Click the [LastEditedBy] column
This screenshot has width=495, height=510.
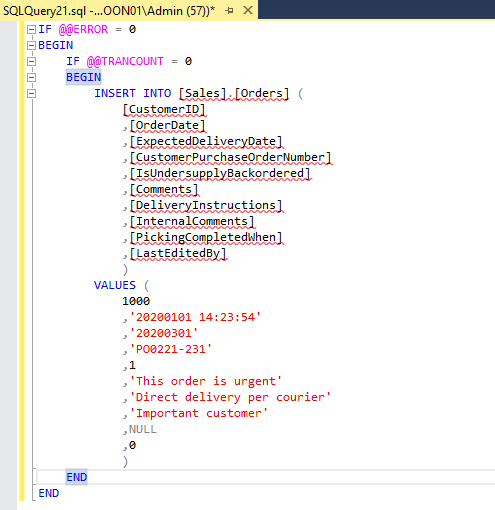click(178, 253)
